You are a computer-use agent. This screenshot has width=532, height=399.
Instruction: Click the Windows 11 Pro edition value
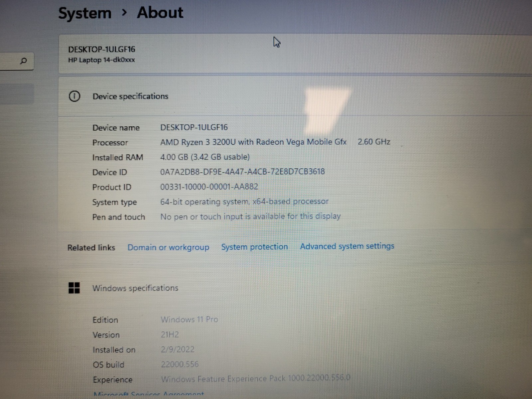pyautogui.click(x=190, y=320)
